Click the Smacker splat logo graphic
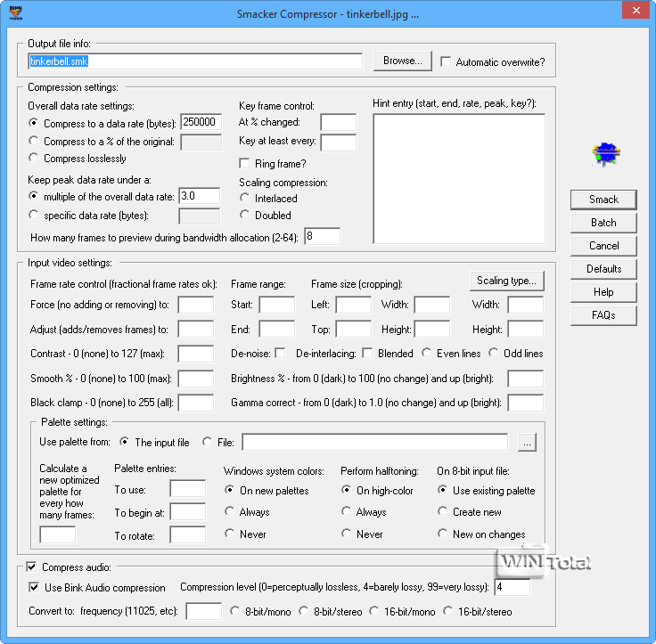The width and height of the screenshot is (656, 644). (605, 154)
